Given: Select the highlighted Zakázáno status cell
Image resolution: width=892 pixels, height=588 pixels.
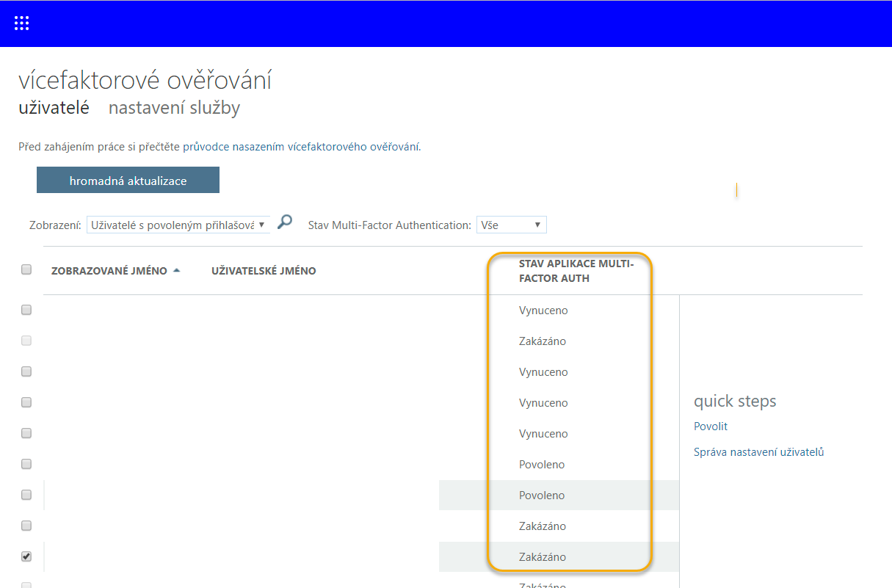Looking at the screenshot, I should [x=543, y=557].
